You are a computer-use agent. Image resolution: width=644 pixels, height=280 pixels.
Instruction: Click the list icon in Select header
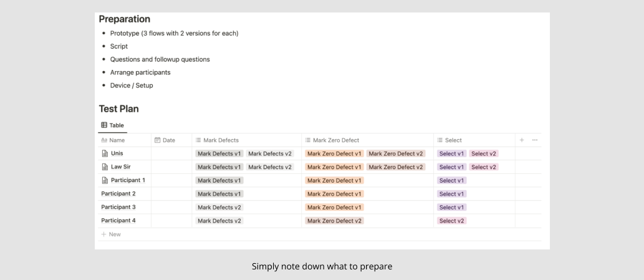[440, 140]
